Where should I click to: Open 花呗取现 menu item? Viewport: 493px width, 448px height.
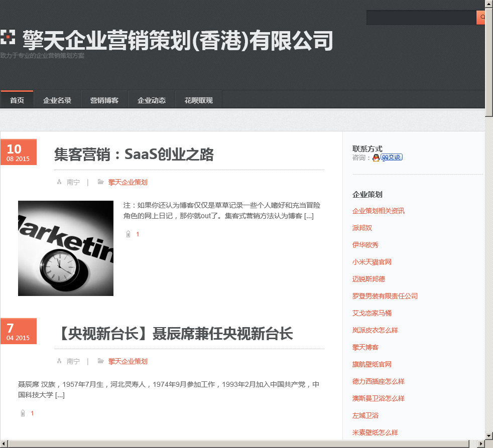[x=199, y=100]
